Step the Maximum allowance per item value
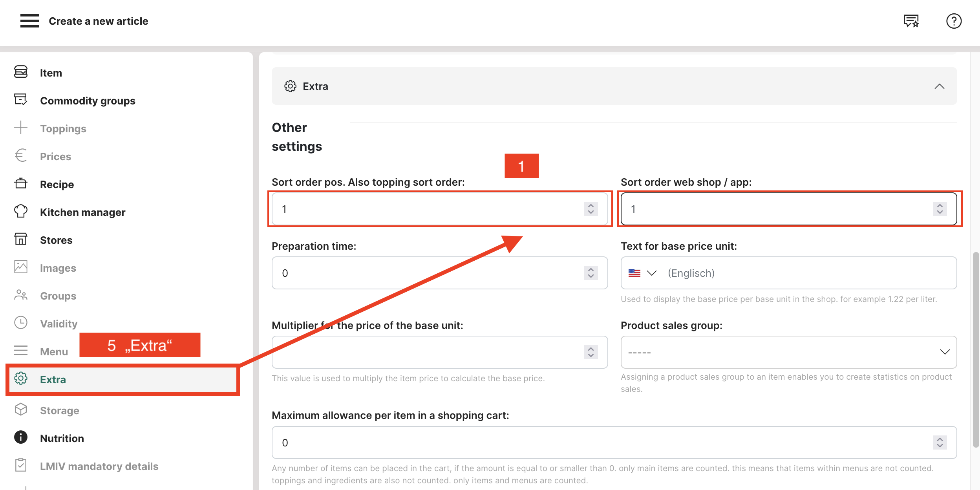This screenshot has height=490, width=980. (940, 442)
